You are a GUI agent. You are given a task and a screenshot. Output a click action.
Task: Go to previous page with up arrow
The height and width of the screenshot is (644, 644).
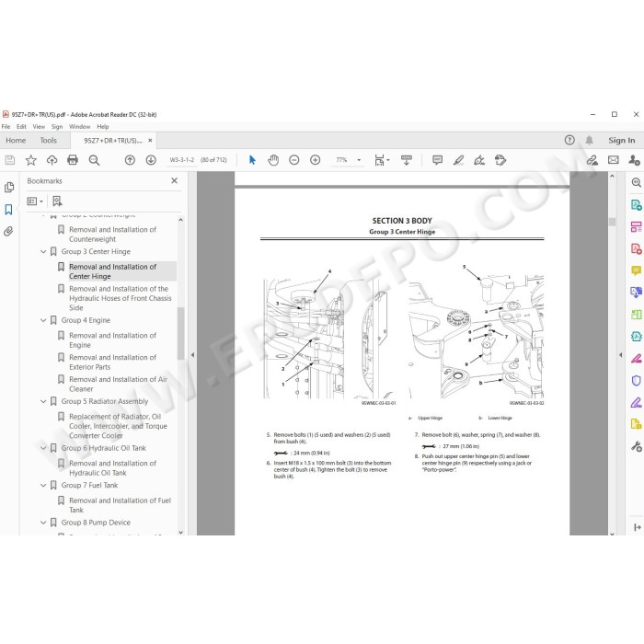(x=130, y=160)
